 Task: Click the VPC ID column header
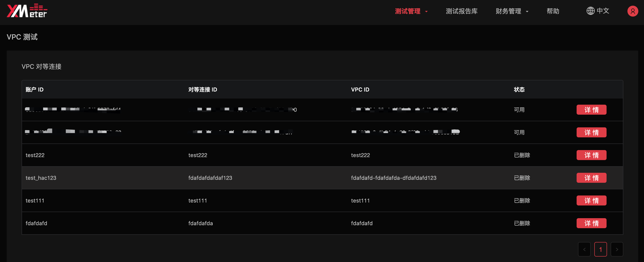(x=360, y=89)
